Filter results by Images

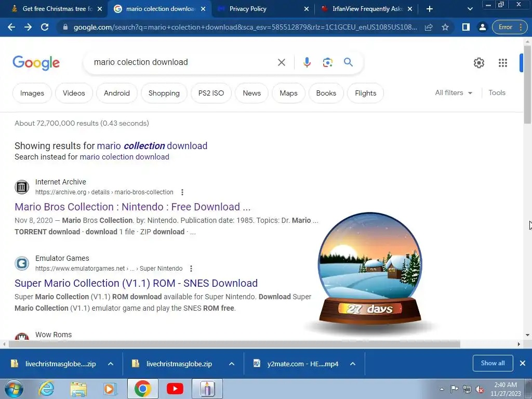point(32,93)
